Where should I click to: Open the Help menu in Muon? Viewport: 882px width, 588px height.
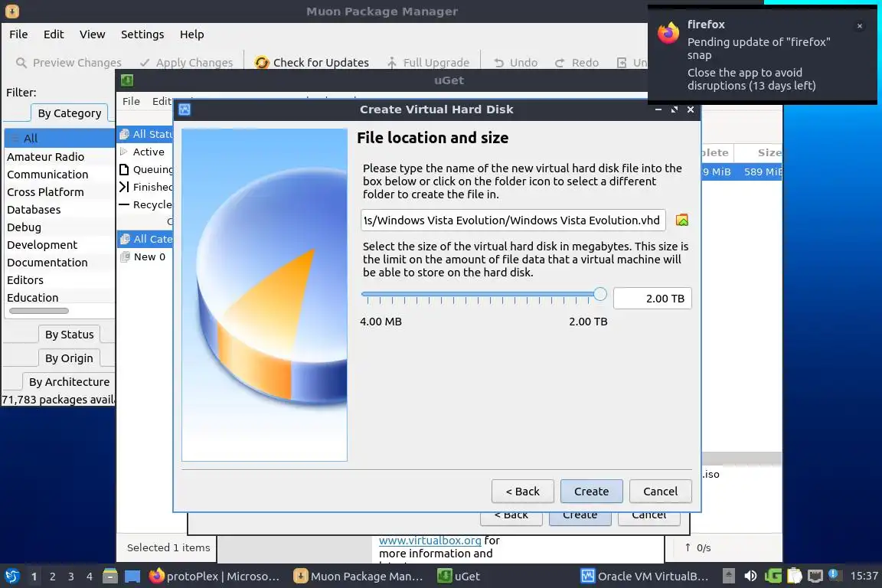point(192,34)
